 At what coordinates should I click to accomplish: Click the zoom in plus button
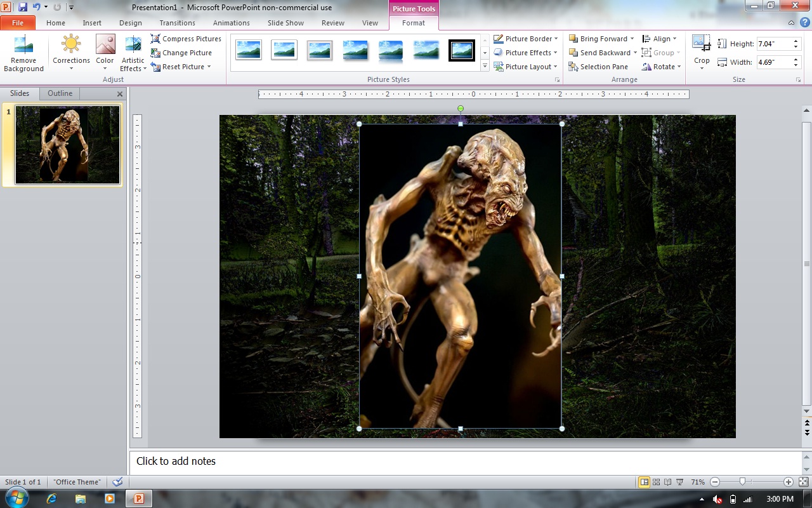coord(788,482)
